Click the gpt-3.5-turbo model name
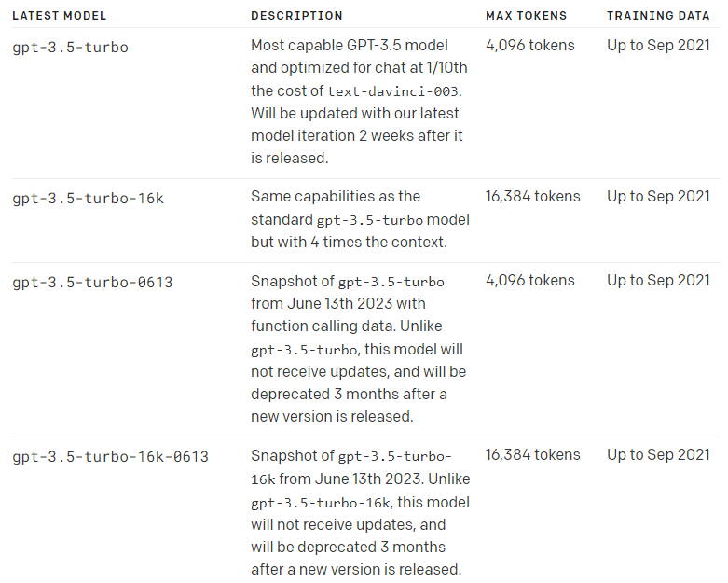Image resolution: width=728 pixels, height=583 pixels. click(70, 48)
